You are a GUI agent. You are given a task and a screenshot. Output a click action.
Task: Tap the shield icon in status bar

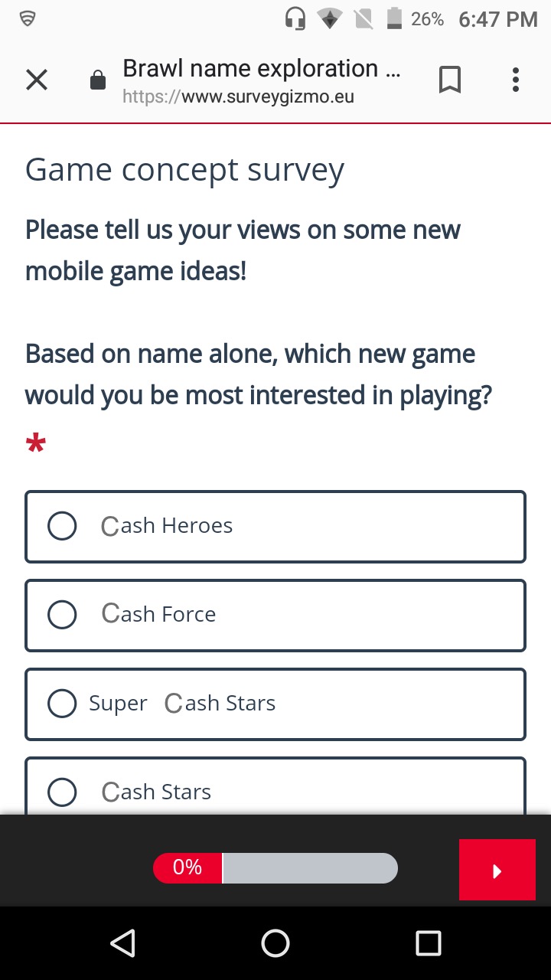pos(28,18)
